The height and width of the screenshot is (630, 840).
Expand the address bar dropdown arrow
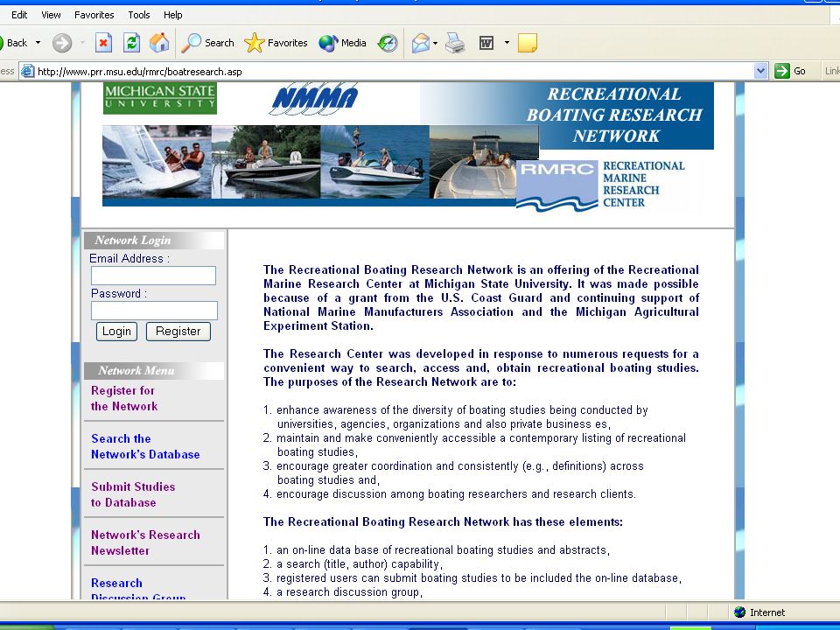pyautogui.click(x=760, y=71)
